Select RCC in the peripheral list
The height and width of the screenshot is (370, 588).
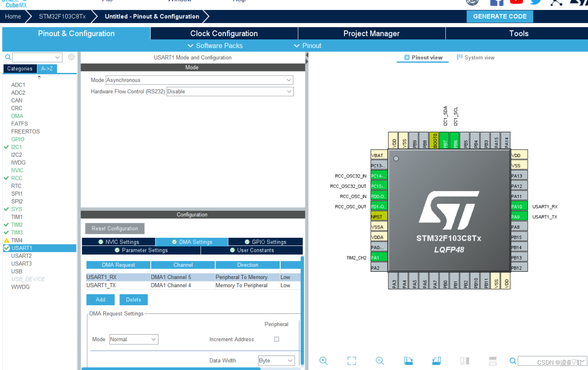pyautogui.click(x=17, y=178)
